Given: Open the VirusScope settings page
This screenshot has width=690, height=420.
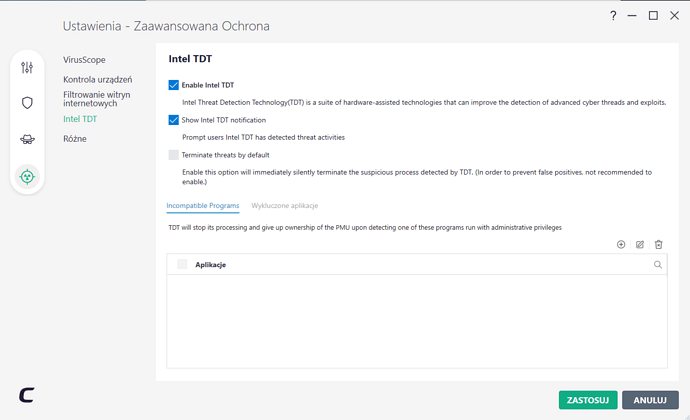Looking at the screenshot, I should click(84, 60).
